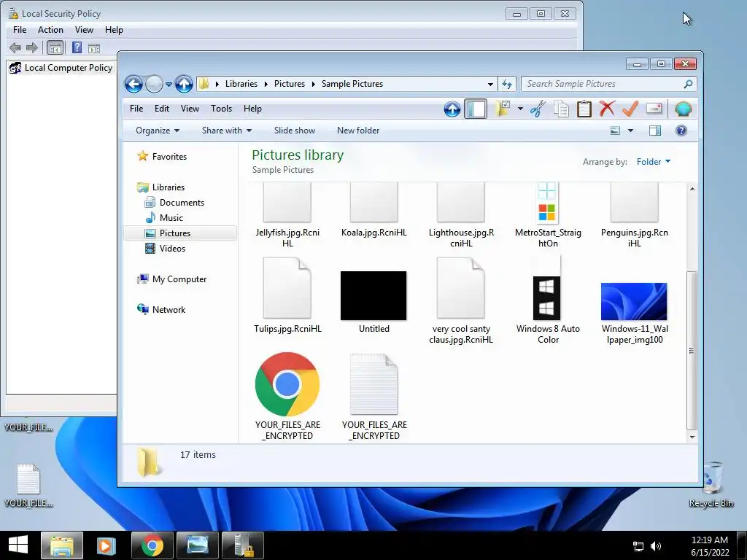747x560 pixels.
Task: Click the search magnifier icon
Action: (x=688, y=84)
